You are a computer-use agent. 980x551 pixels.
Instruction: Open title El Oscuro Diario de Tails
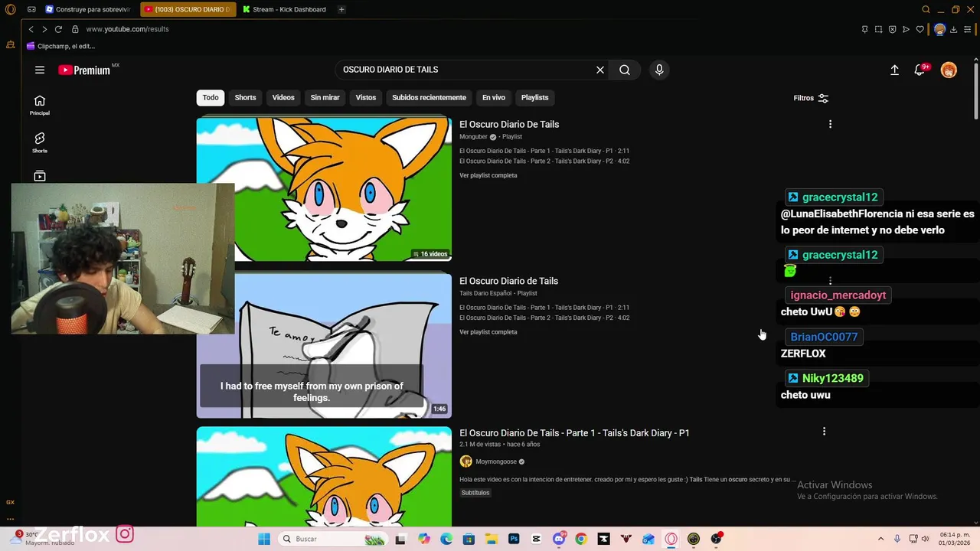508,281
